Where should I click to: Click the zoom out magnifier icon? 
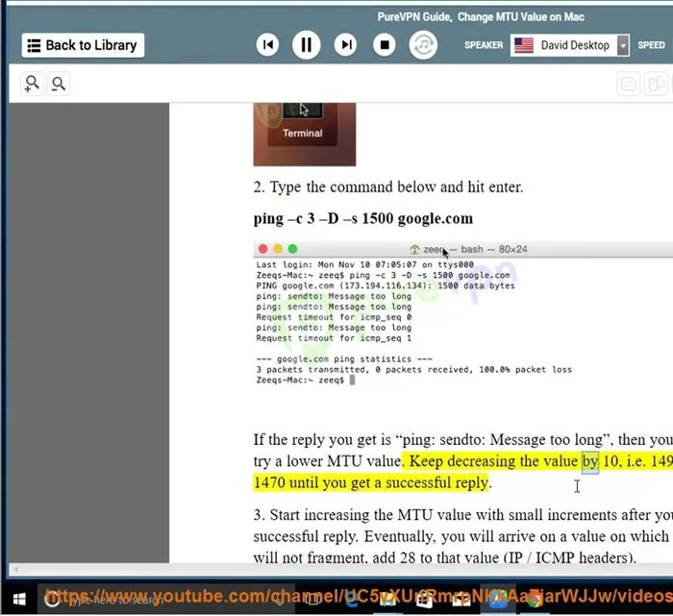pos(59,85)
